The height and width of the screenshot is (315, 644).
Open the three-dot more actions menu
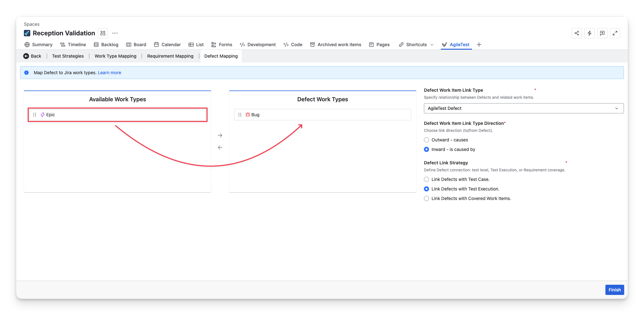click(x=115, y=33)
